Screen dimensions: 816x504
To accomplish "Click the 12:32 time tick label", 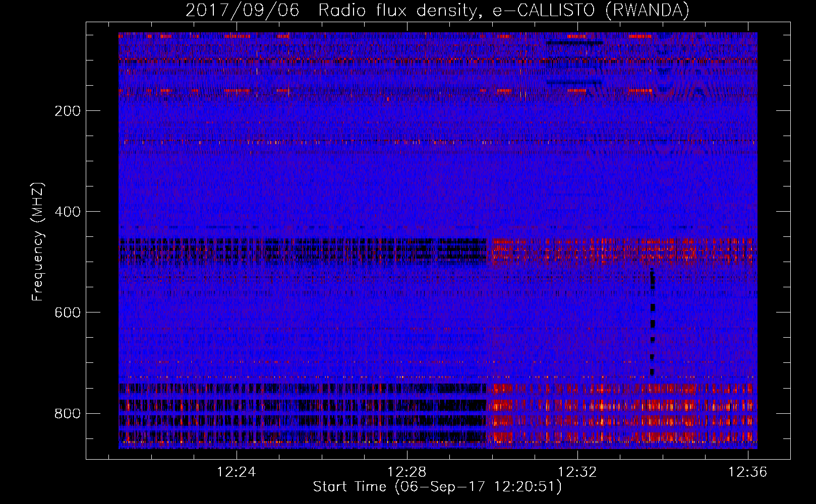I will [577, 472].
